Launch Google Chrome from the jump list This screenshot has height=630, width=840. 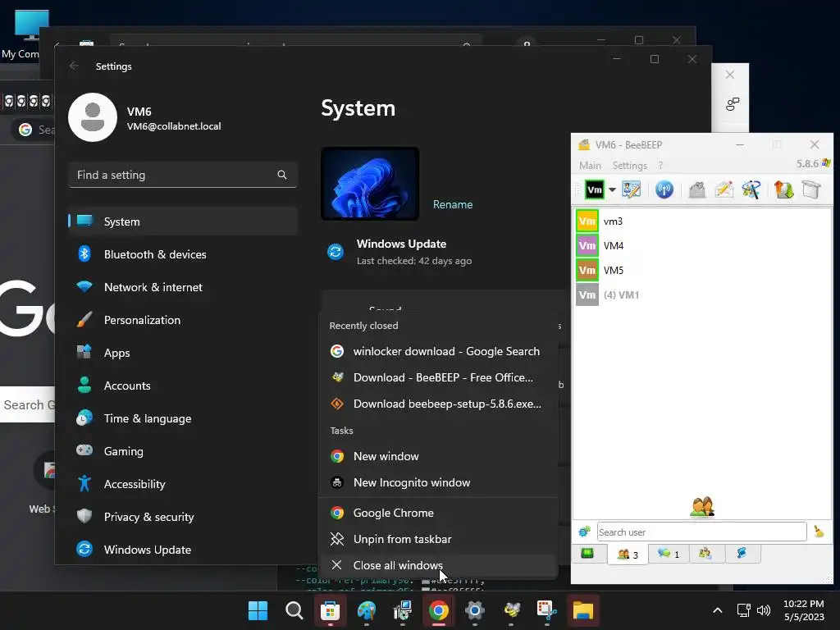click(x=438, y=513)
